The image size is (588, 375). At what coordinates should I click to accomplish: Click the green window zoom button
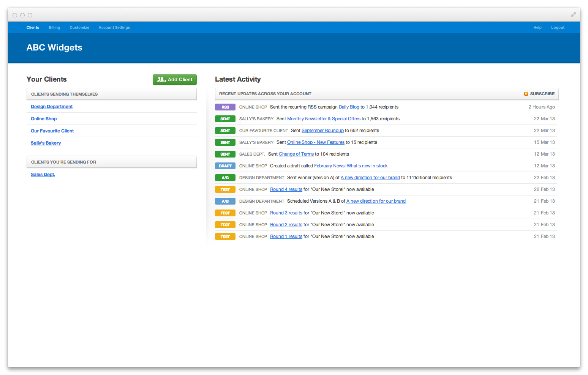(x=30, y=15)
